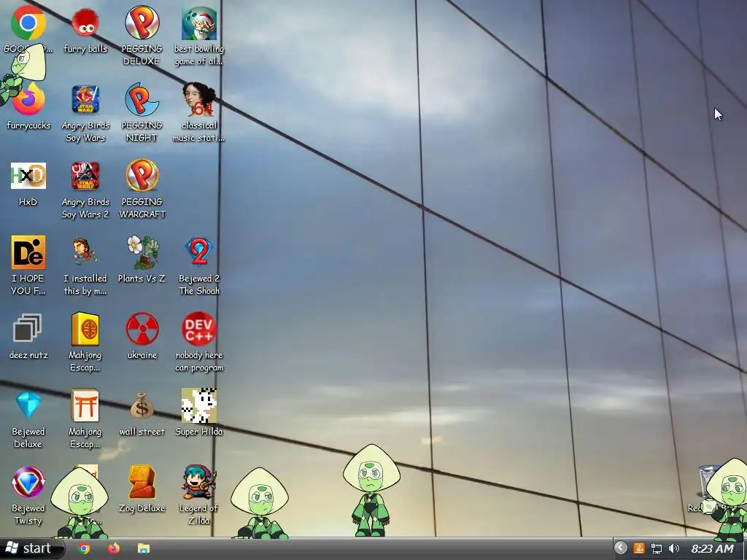Click the volume speaker tray icon
Viewport: 747px width, 560px height.
(673, 548)
